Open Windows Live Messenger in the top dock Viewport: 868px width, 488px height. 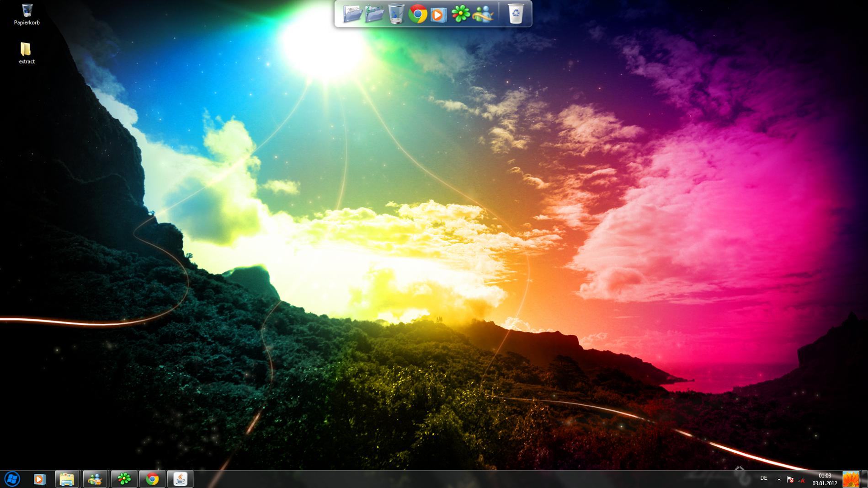483,14
